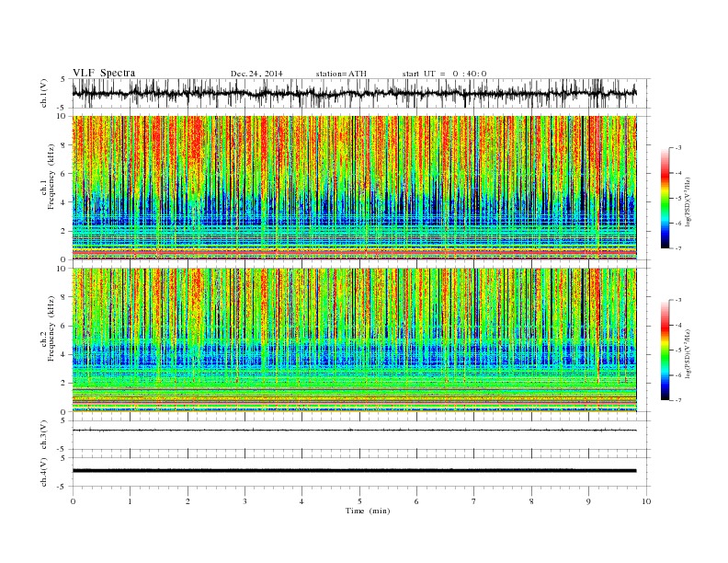
Task: Click the '-3' value on ch.2 colorbar
Action: click(x=678, y=300)
